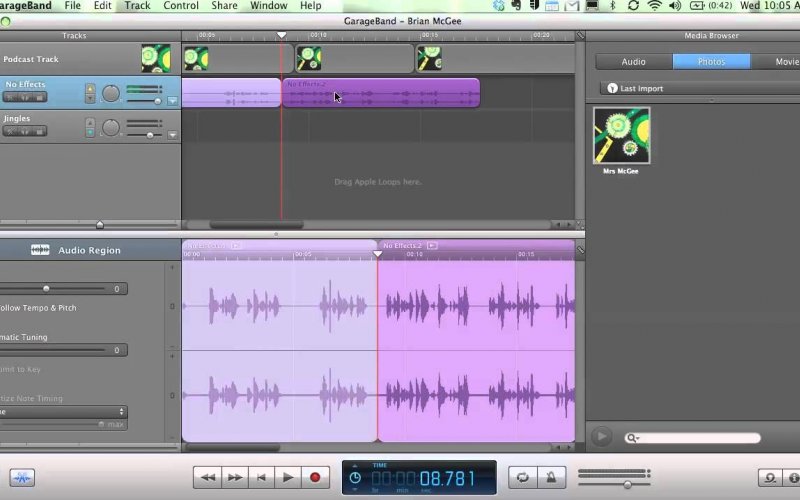Viewport: 800px width, 500px height.
Task: Start playback with the Play button
Action: 288,478
